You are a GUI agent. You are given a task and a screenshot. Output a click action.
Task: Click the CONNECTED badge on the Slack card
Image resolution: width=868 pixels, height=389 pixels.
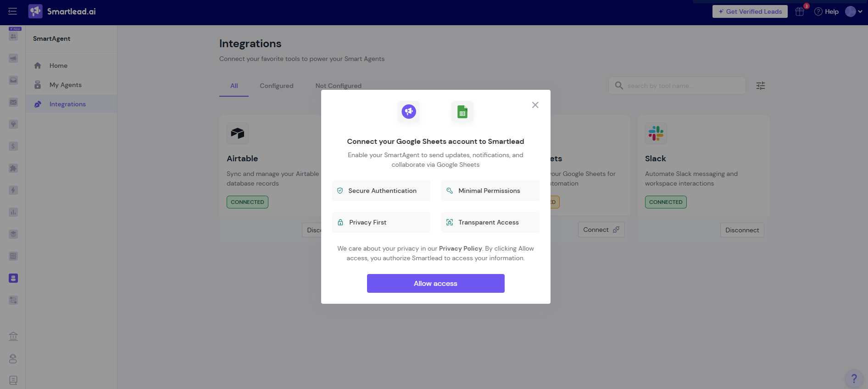tap(666, 202)
